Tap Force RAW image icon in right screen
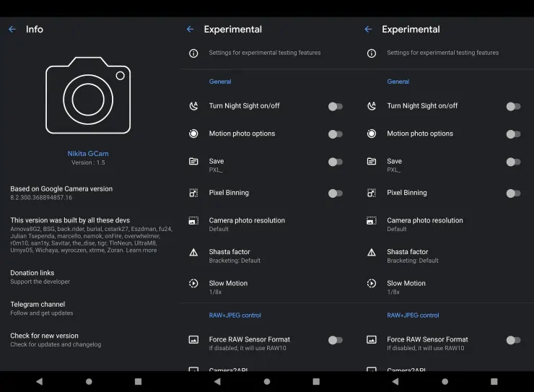Screen dimensions: 534x392 (x=372, y=339)
